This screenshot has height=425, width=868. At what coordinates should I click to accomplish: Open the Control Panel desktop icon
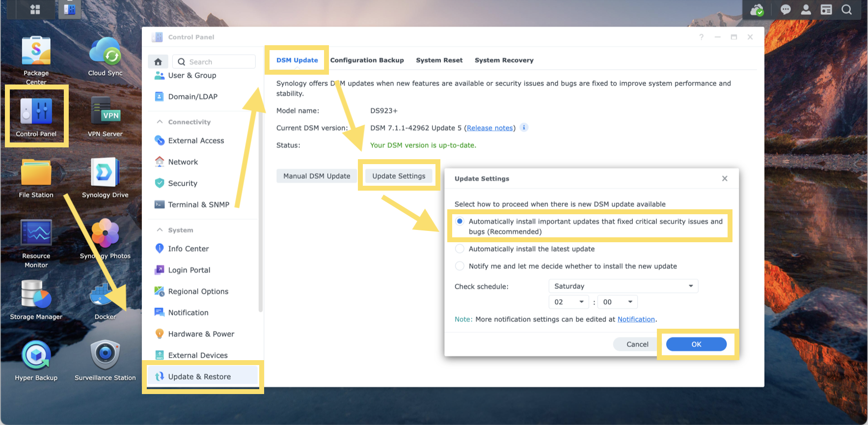tap(36, 111)
